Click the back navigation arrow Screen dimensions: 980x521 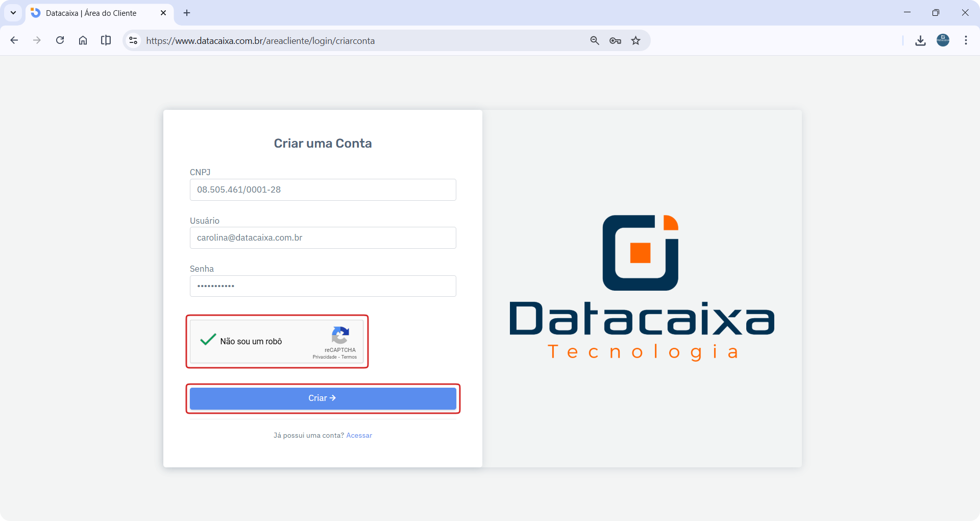14,40
